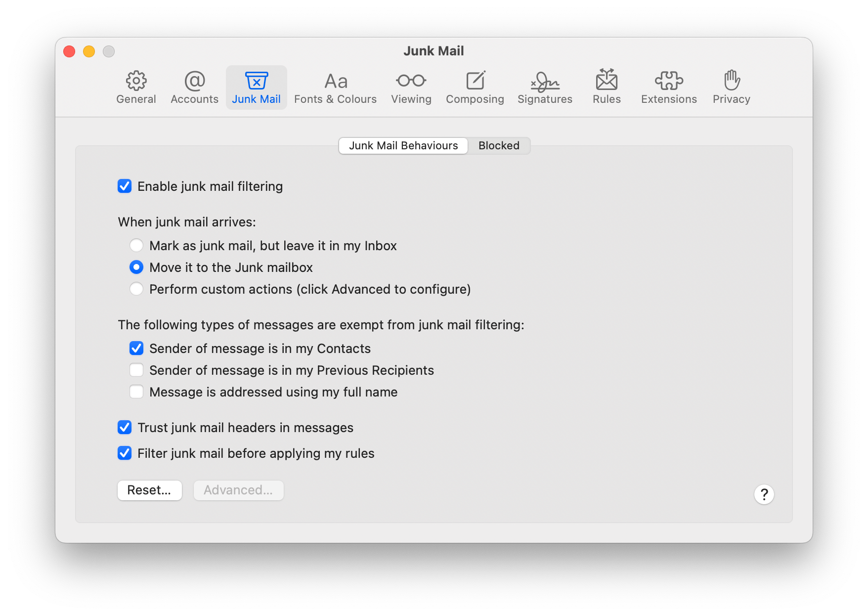868x616 pixels.
Task: Uncheck 'Trust junk mail headers in messages'
Action: click(x=124, y=427)
